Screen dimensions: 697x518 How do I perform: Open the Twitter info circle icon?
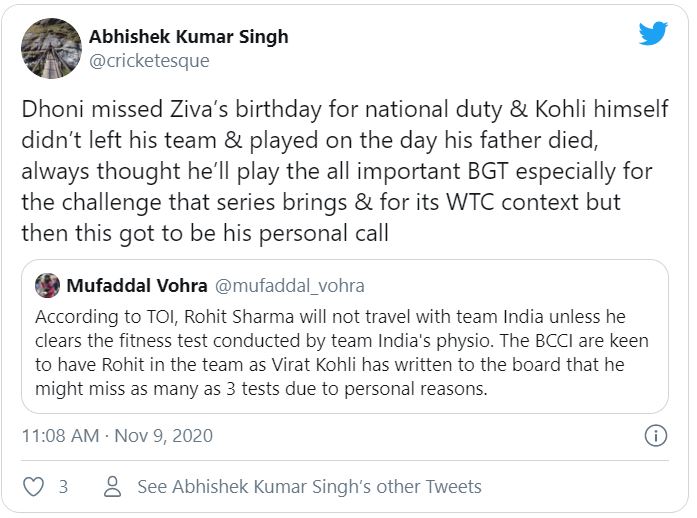(656, 436)
